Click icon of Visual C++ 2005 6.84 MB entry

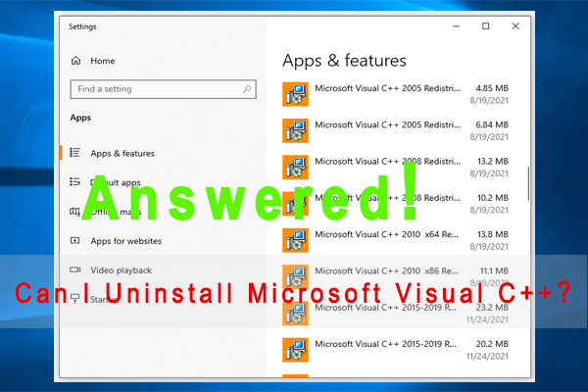(x=296, y=130)
